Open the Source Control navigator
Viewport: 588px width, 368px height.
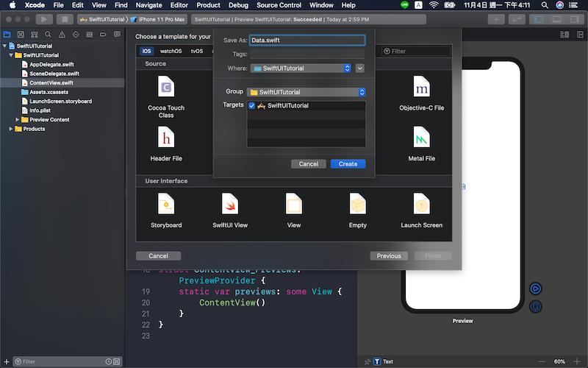tap(21, 35)
